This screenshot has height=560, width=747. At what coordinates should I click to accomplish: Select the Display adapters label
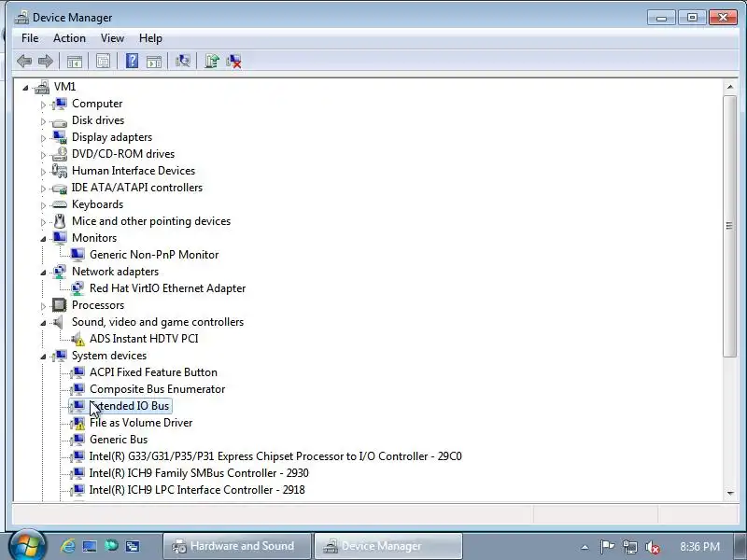[x=112, y=137]
